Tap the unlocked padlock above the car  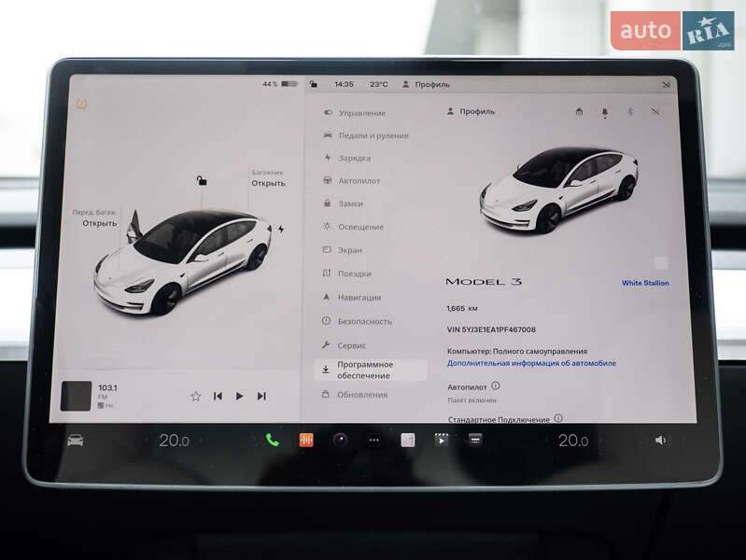202,180
